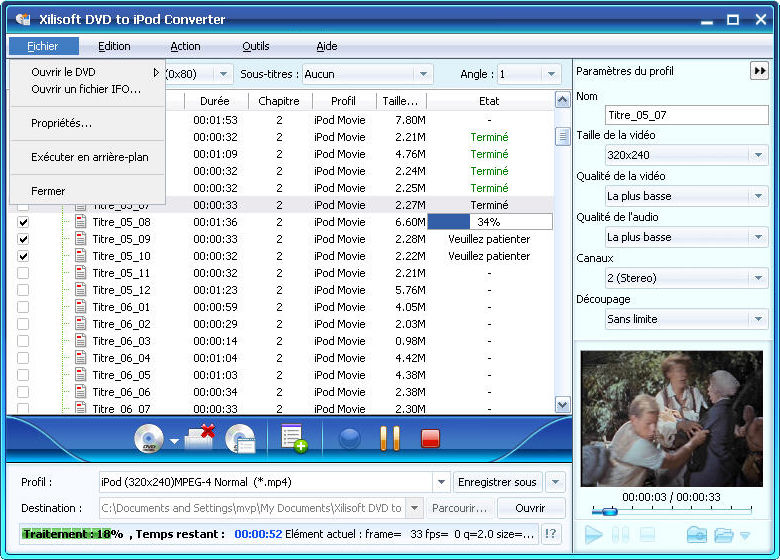Click the file icon beside Titre_05_09

click(80, 238)
